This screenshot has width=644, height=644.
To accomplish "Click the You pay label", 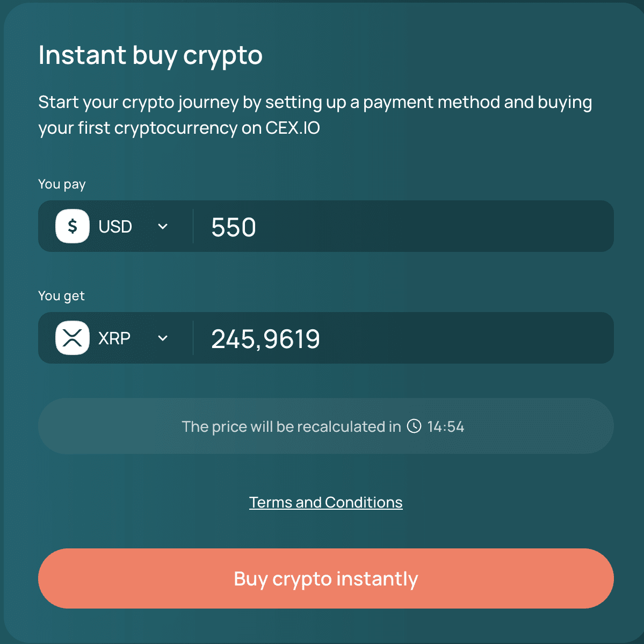I will click(62, 184).
